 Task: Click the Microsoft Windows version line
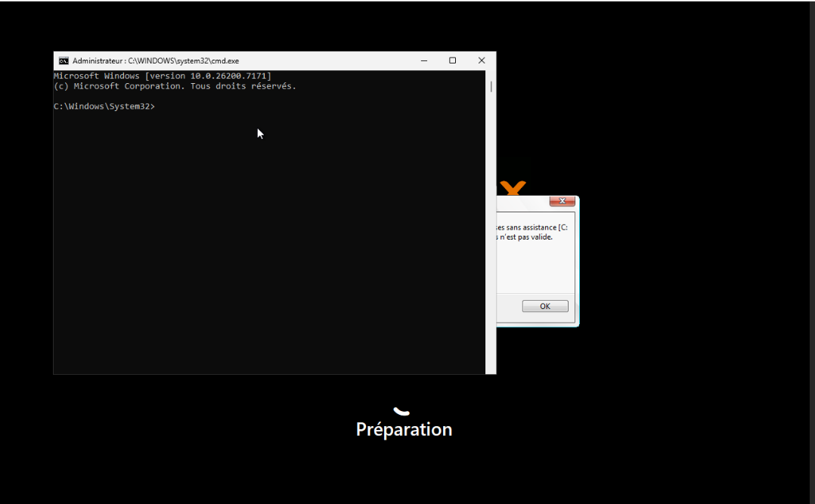pos(162,76)
